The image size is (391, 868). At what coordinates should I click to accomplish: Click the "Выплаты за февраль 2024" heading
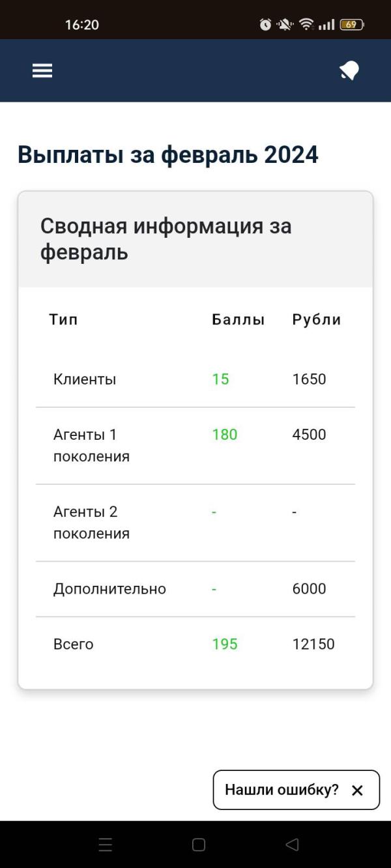[168, 155]
